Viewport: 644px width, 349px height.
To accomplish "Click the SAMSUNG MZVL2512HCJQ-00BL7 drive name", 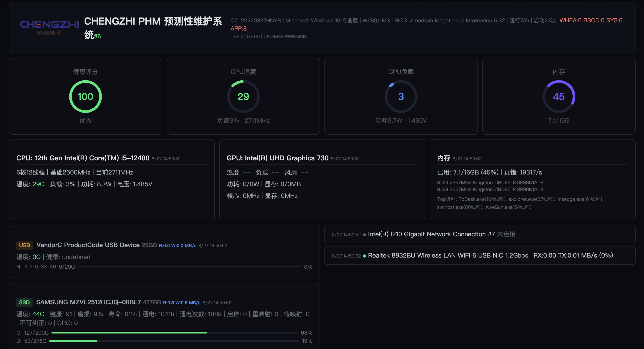I will coord(89,302).
